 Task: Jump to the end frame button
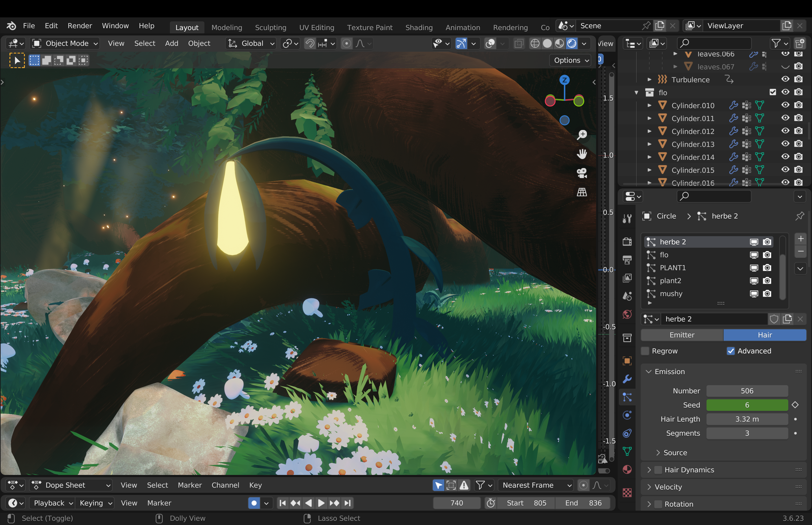[x=348, y=503]
